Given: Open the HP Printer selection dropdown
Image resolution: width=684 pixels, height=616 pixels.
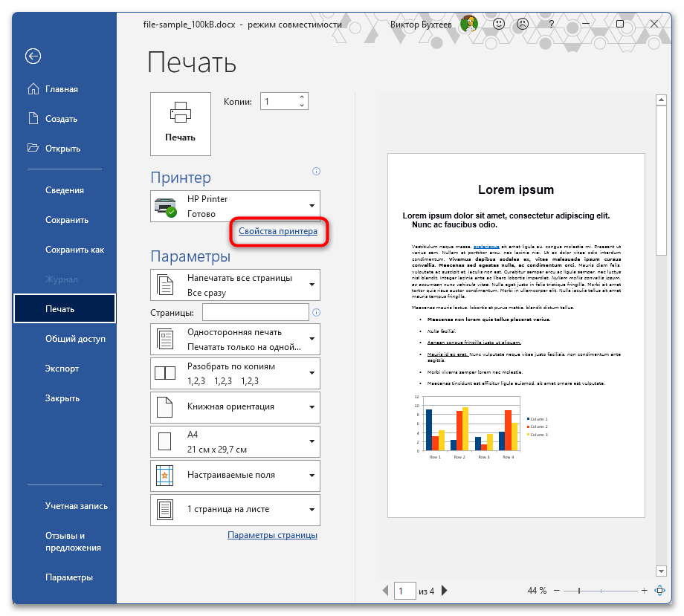Looking at the screenshot, I should click(x=235, y=207).
